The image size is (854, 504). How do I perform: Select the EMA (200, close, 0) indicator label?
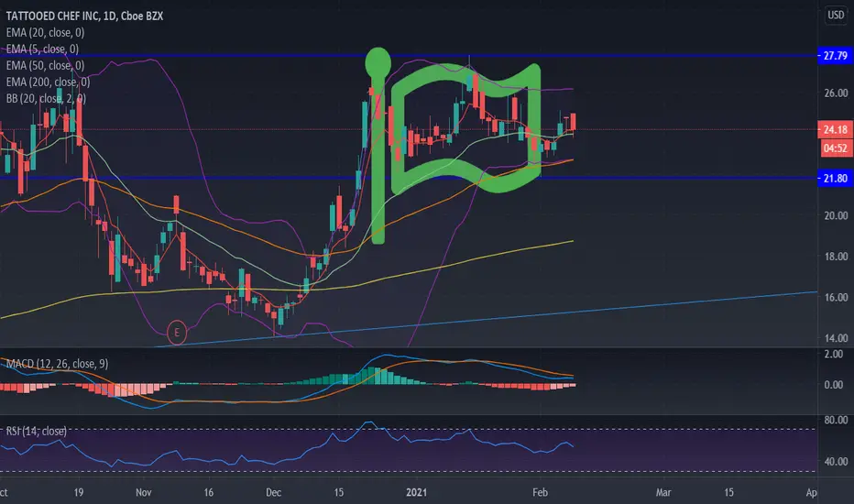pyautogui.click(x=48, y=82)
